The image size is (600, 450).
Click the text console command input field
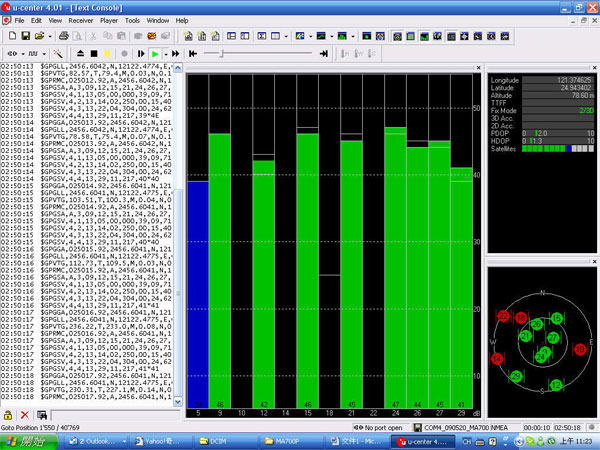[x=116, y=415]
